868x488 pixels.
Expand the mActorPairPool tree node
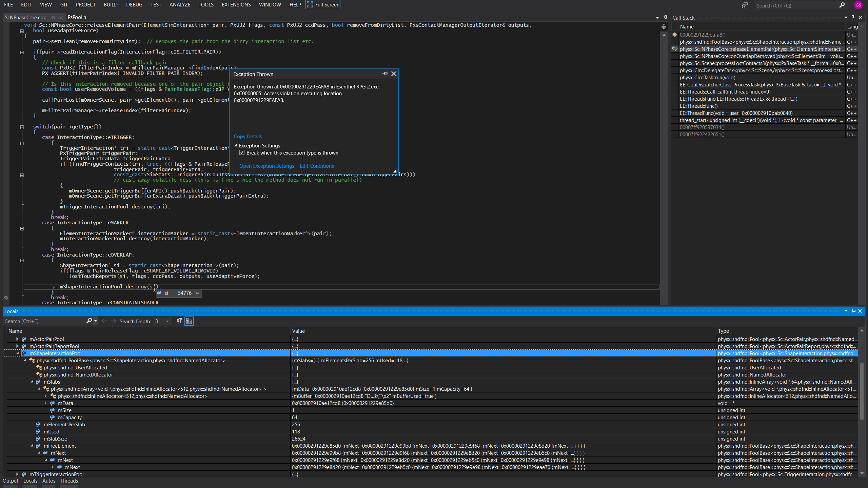(17, 339)
